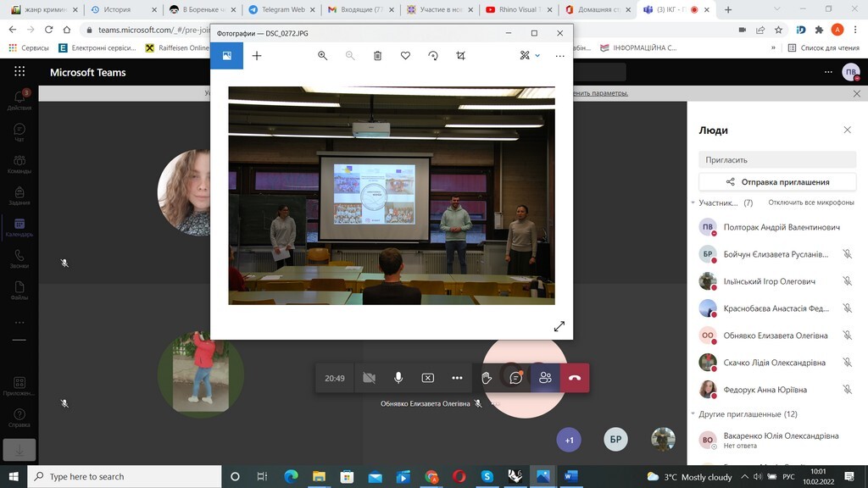Open Calls in Teams sidebar
This screenshot has width=868, height=488.
[x=19, y=258]
